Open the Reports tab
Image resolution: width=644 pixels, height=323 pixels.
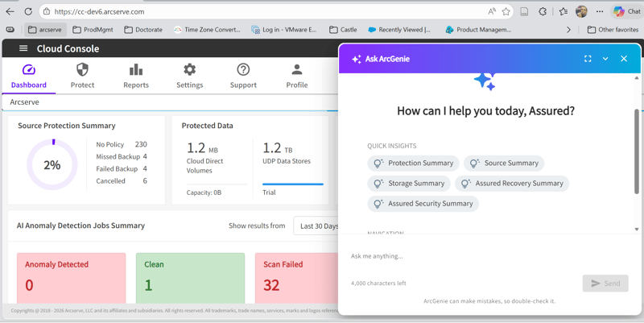pyautogui.click(x=136, y=77)
